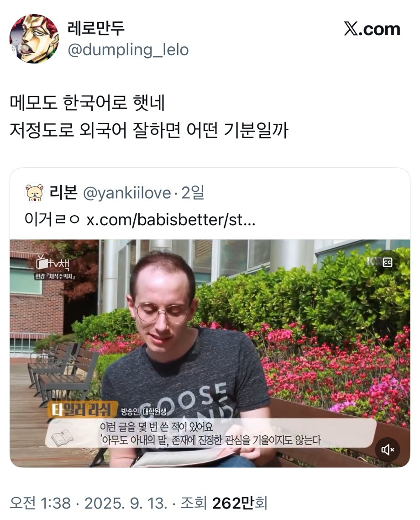420x520 pixels.
Task: Toggle closed captions CC on the video
Action: (x=387, y=262)
